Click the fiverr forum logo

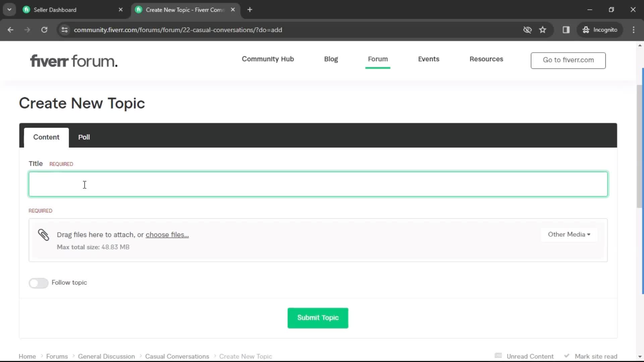click(x=74, y=61)
